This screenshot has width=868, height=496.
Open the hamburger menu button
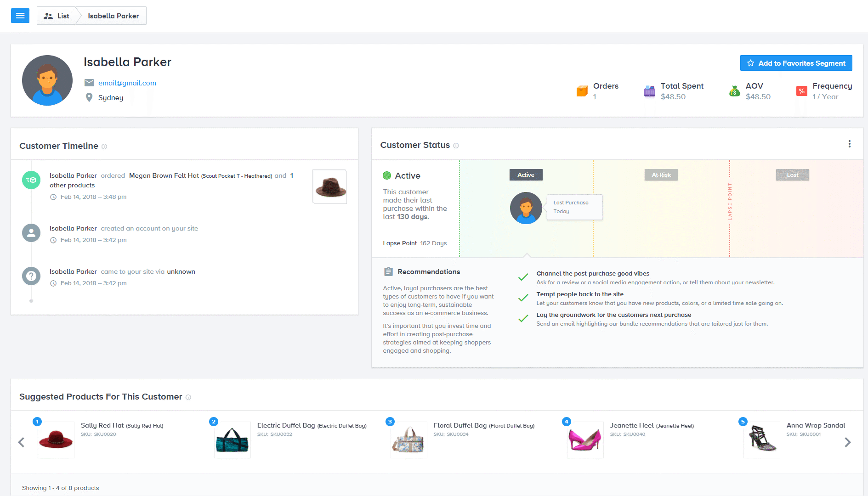pos(20,16)
